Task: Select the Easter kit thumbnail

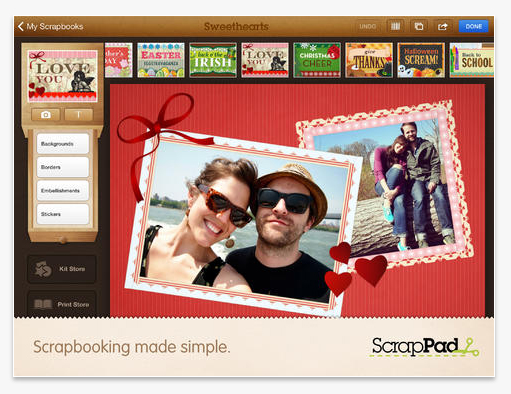Action: click(161, 60)
